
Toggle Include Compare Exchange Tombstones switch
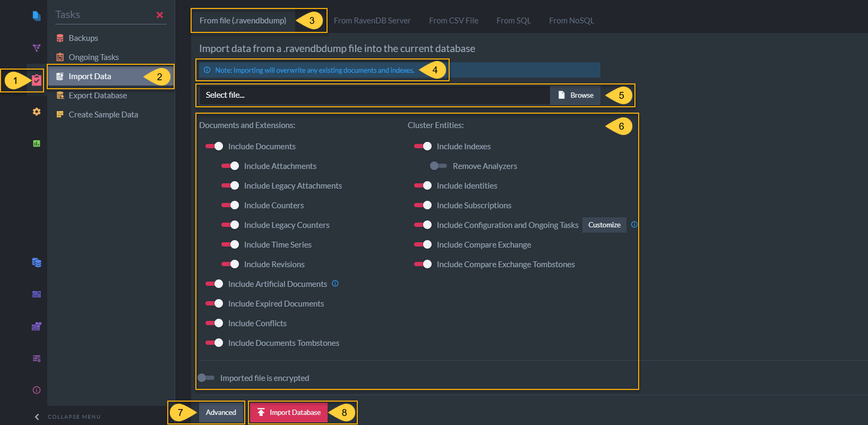point(423,264)
